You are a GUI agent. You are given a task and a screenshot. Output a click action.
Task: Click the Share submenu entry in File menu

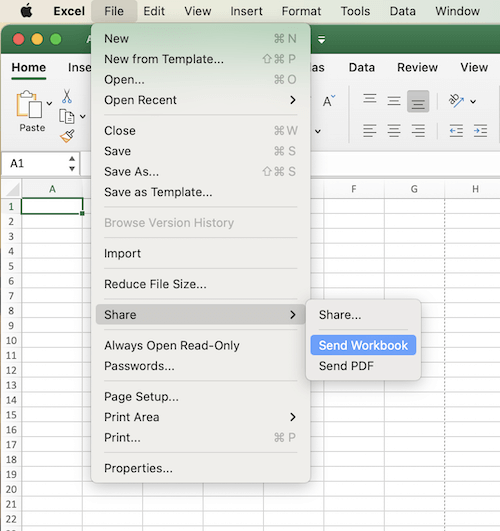coord(200,315)
